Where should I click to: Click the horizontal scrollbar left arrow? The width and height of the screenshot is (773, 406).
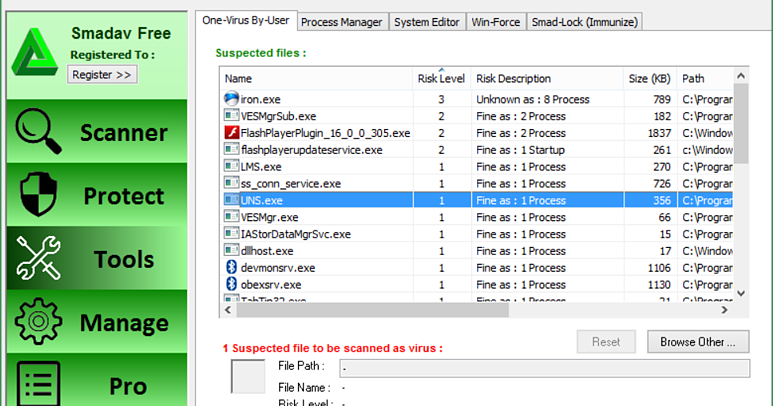pyautogui.click(x=228, y=310)
